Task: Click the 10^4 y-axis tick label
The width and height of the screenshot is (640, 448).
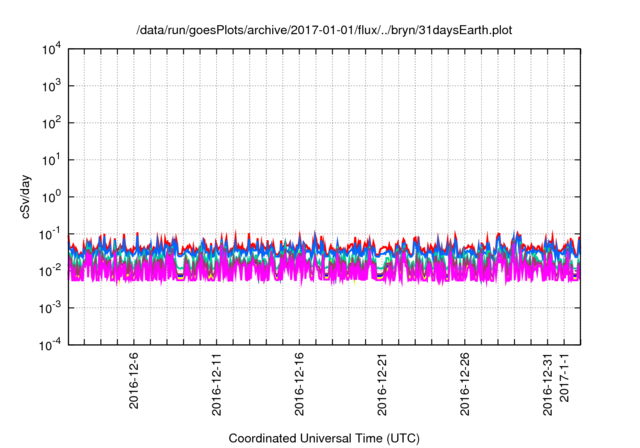Action: [51, 49]
